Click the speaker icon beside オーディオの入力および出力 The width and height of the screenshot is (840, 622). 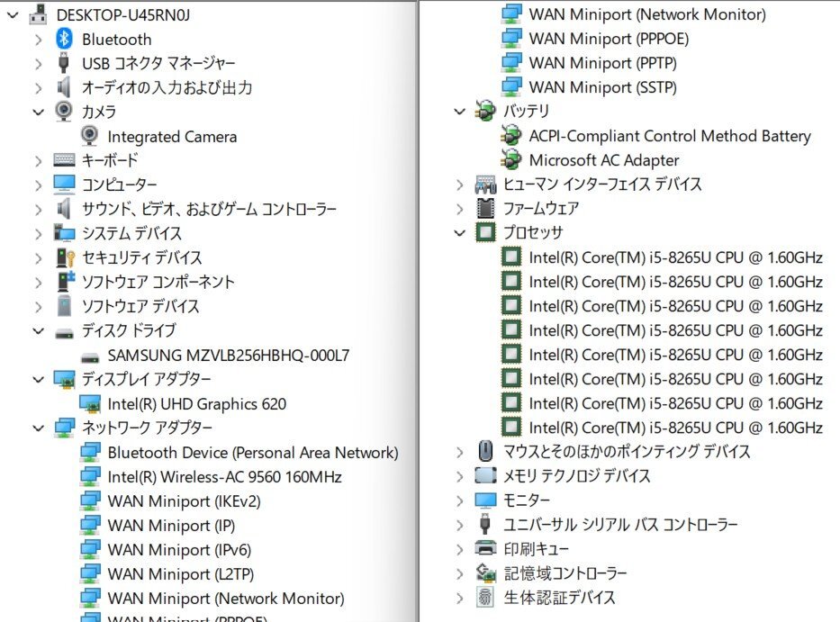point(64,87)
